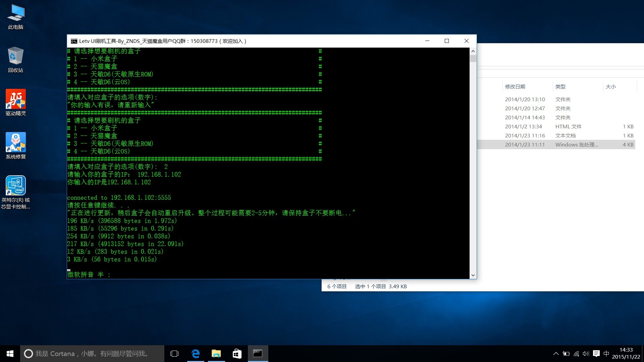Click the battery status tray icon
Viewport: 644px width, 362px height.
pyautogui.click(x=566, y=354)
